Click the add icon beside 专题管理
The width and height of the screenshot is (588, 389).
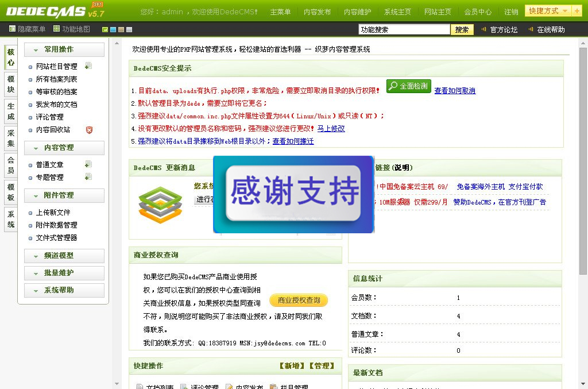[x=88, y=176]
